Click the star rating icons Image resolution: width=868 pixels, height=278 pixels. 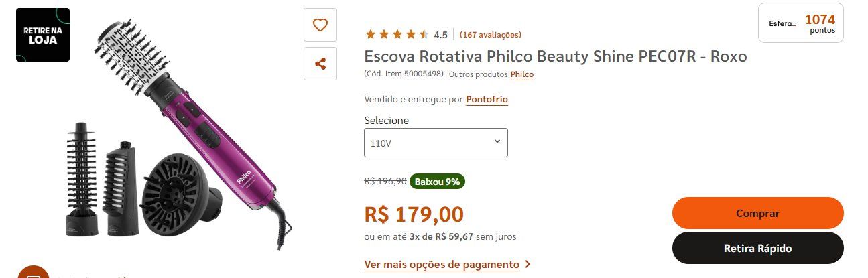(397, 34)
